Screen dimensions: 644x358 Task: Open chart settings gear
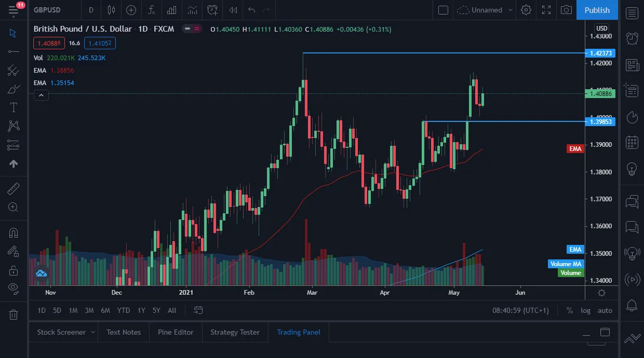click(526, 10)
